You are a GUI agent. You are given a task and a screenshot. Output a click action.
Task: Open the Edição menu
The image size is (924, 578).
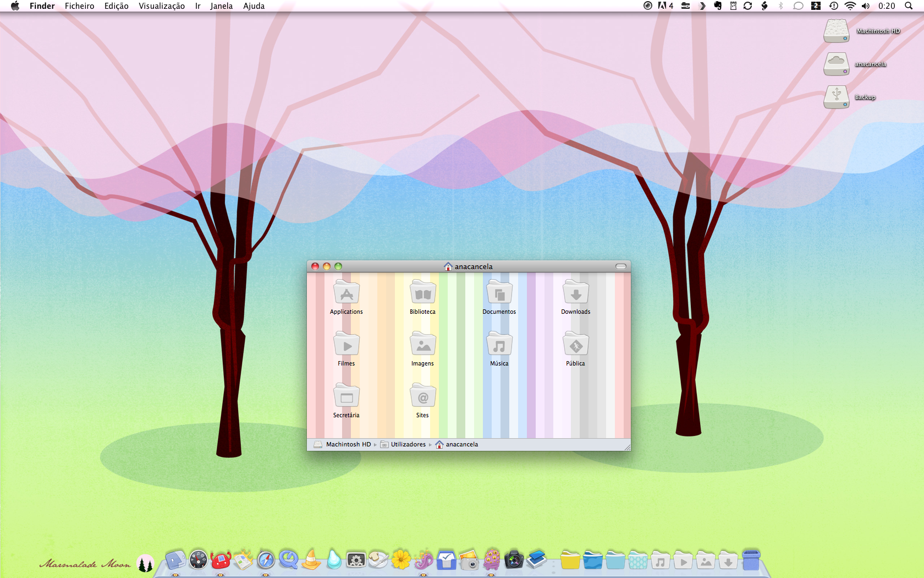click(x=117, y=6)
